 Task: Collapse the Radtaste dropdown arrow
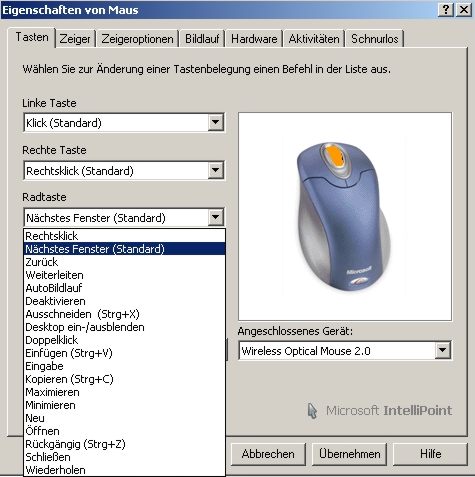pyautogui.click(x=216, y=217)
